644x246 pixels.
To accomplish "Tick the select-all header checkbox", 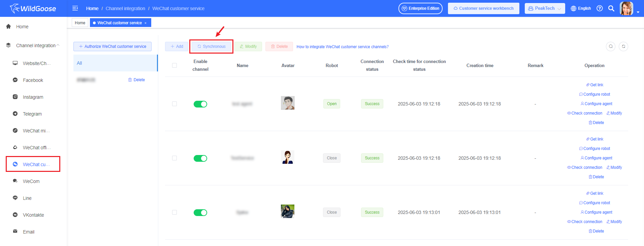I will click(x=174, y=65).
